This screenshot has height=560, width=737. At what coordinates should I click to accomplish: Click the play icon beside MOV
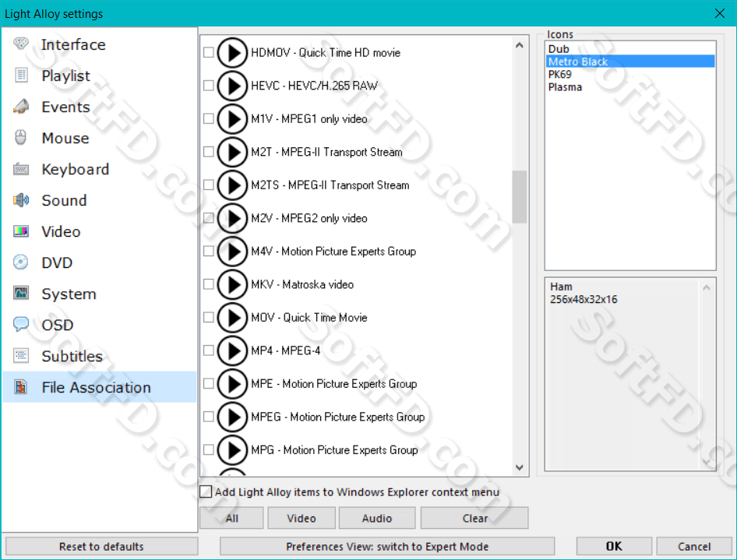[232, 318]
